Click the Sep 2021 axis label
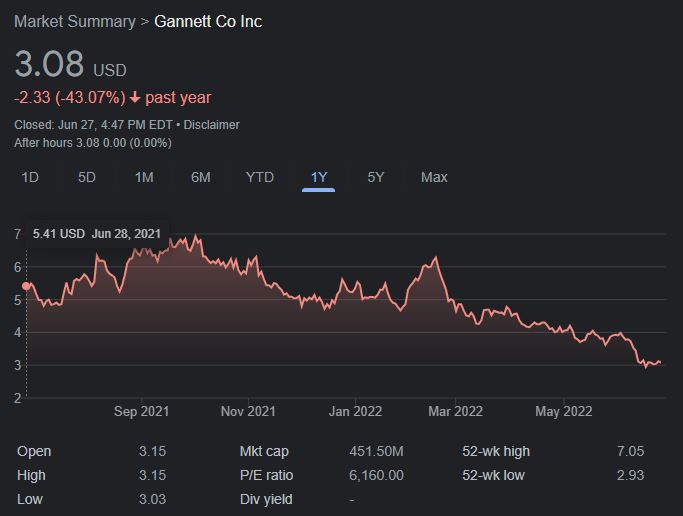The image size is (683, 516). 141,411
